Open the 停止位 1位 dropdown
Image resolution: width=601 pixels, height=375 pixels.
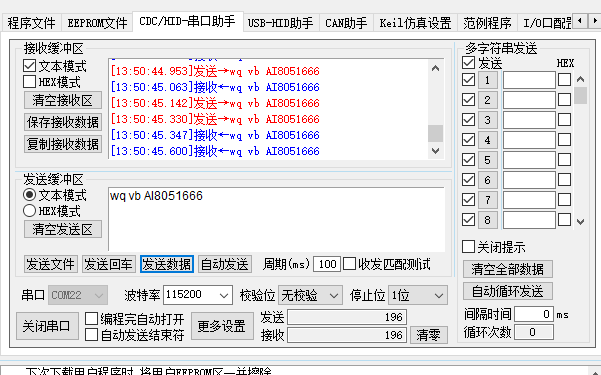418,295
